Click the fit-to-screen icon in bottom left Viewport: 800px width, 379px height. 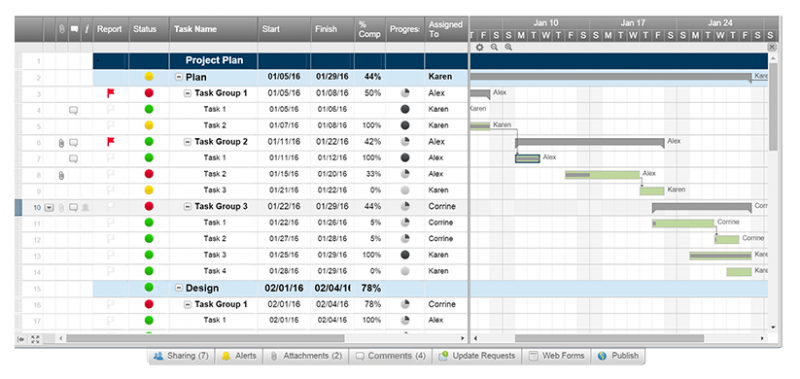coord(35,339)
